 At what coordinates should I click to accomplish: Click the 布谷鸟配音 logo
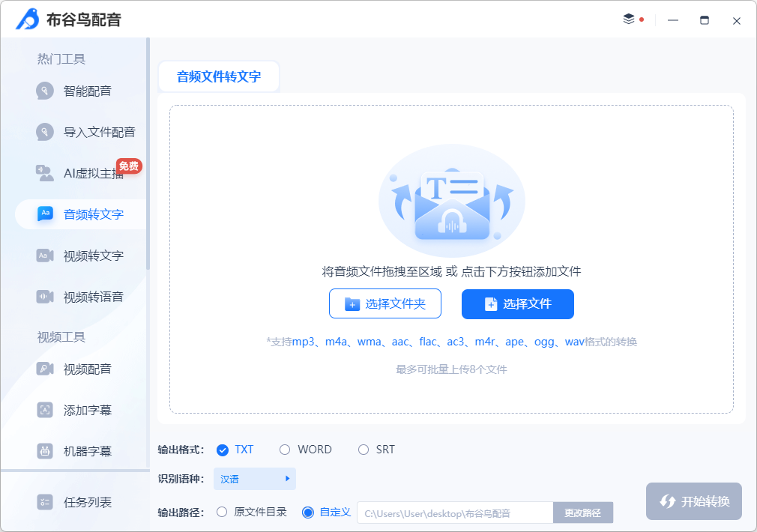pyautogui.click(x=67, y=20)
